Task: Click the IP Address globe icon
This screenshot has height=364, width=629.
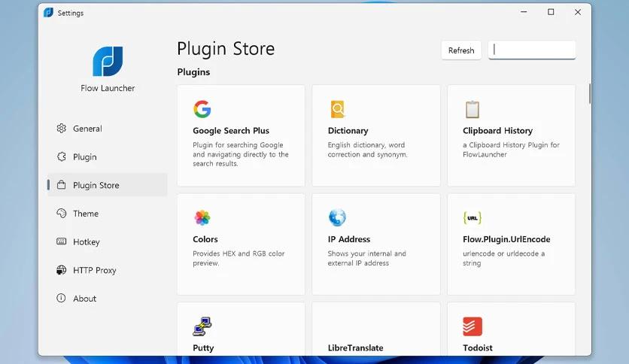Action: [x=337, y=217]
